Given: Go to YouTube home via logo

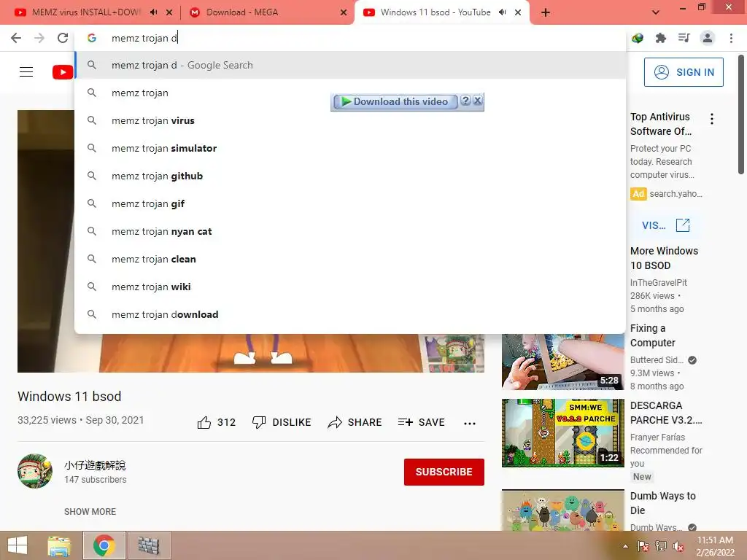Looking at the screenshot, I should pos(63,72).
